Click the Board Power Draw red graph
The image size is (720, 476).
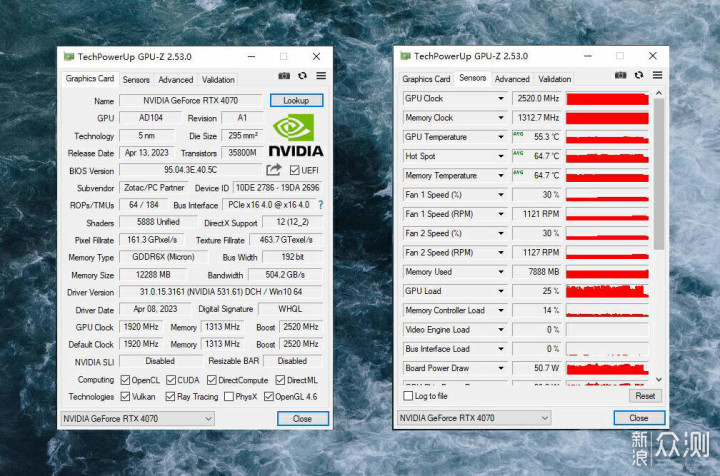(607, 368)
